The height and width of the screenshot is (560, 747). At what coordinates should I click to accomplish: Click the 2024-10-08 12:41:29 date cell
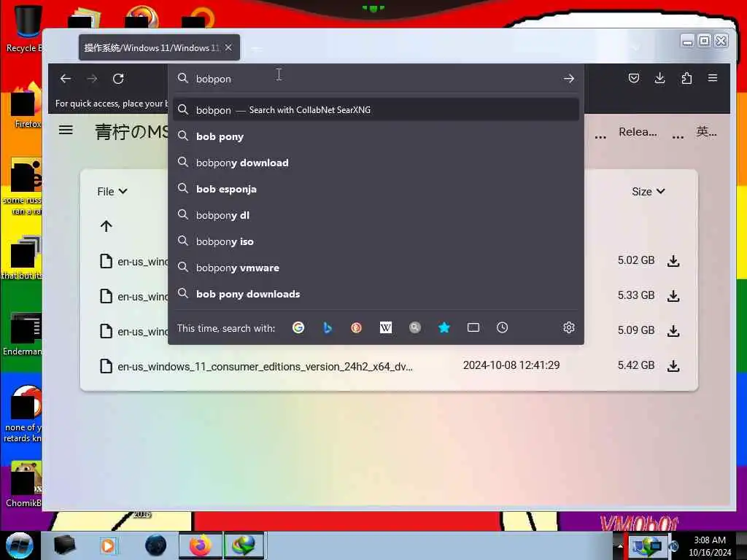511,365
